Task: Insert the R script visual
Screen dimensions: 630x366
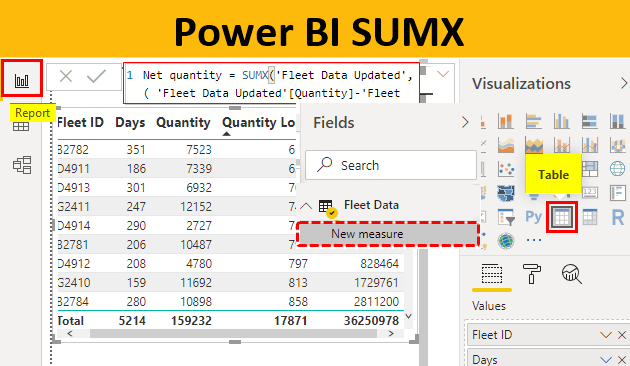Action: [x=618, y=217]
